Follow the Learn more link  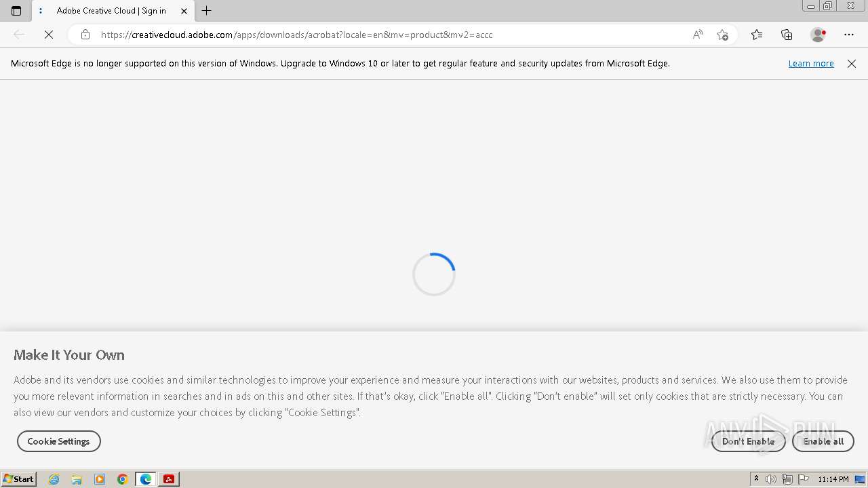click(811, 63)
